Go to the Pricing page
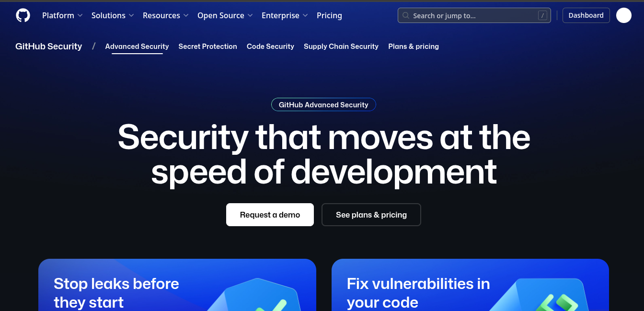This screenshot has height=311, width=644. point(329,15)
